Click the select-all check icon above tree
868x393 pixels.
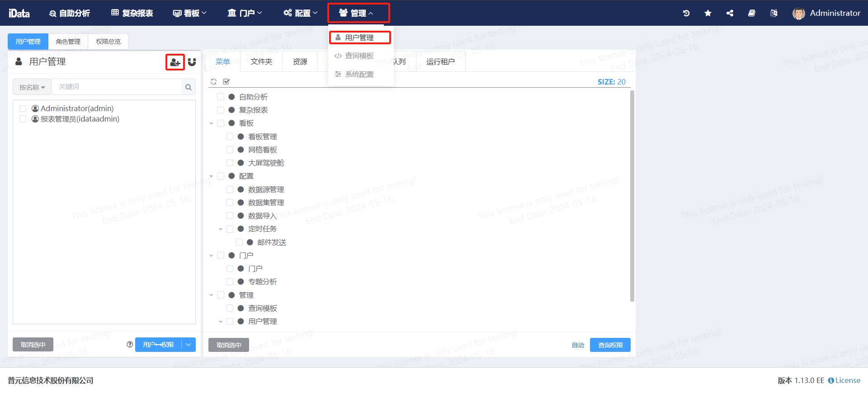click(x=226, y=82)
